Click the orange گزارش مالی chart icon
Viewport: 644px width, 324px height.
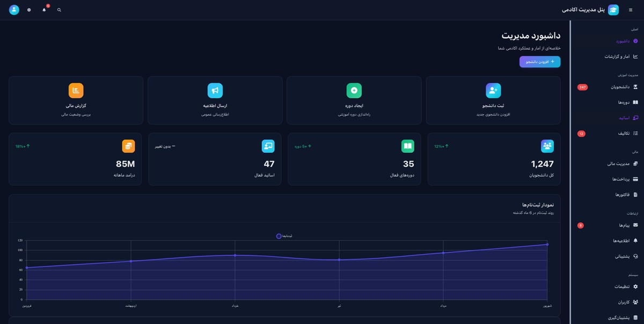(76, 90)
